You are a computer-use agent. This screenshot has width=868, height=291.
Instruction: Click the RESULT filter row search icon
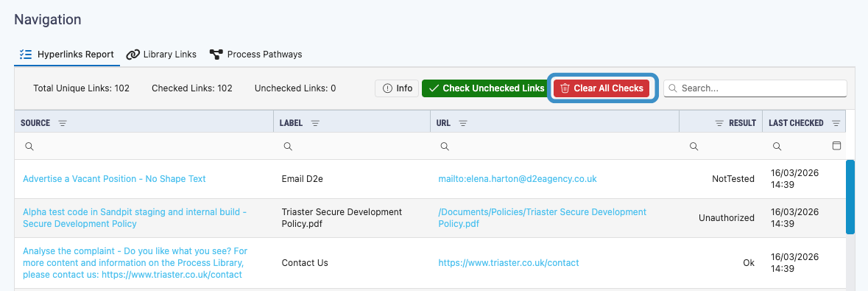(x=693, y=147)
